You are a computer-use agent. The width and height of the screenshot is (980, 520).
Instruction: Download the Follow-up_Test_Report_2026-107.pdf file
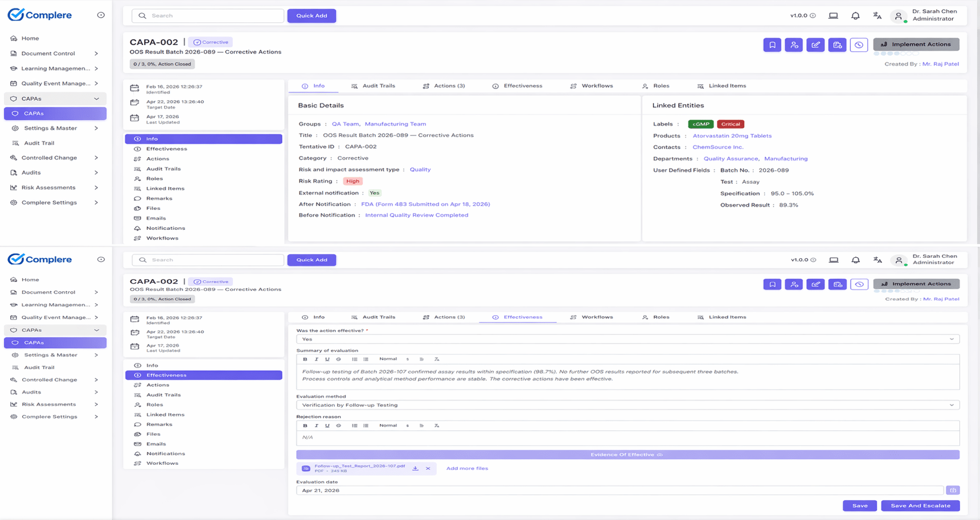tap(415, 468)
